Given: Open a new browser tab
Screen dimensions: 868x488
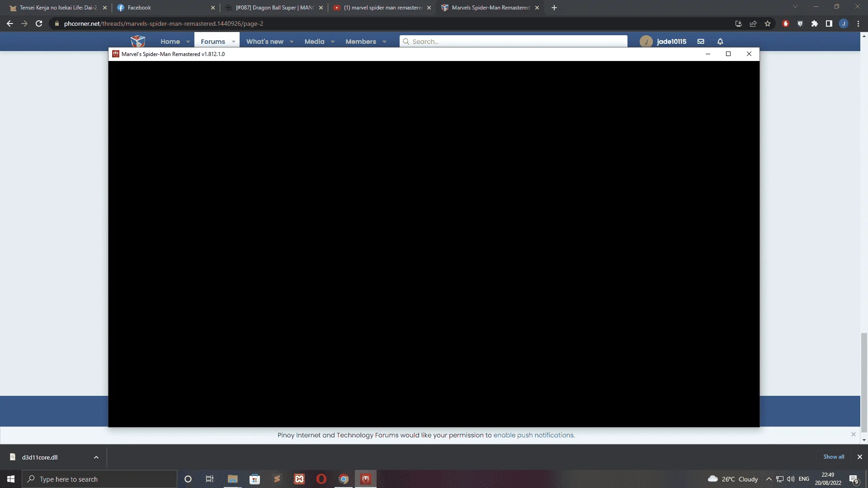Looking at the screenshot, I should point(554,8).
